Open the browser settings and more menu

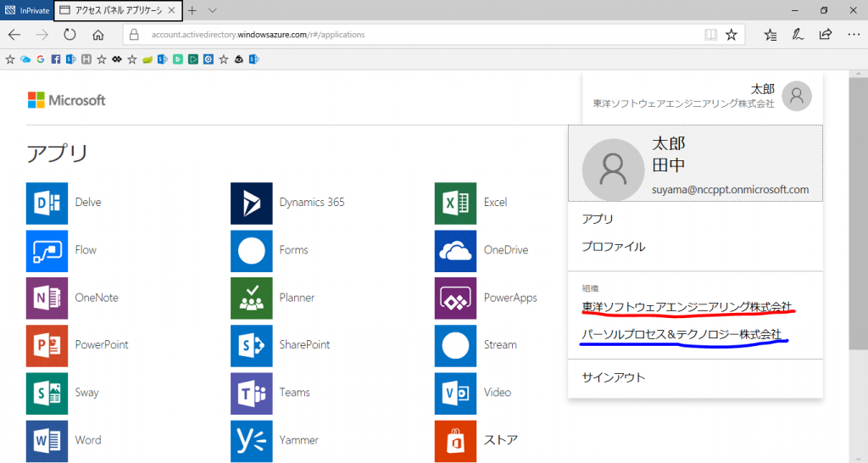pyautogui.click(x=854, y=35)
